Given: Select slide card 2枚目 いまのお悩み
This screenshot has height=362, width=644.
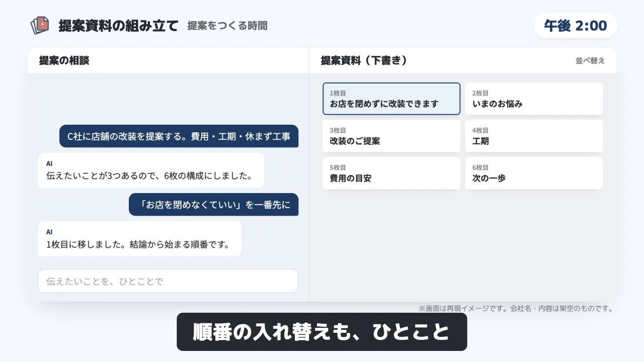Looking at the screenshot, I should pos(534,99).
